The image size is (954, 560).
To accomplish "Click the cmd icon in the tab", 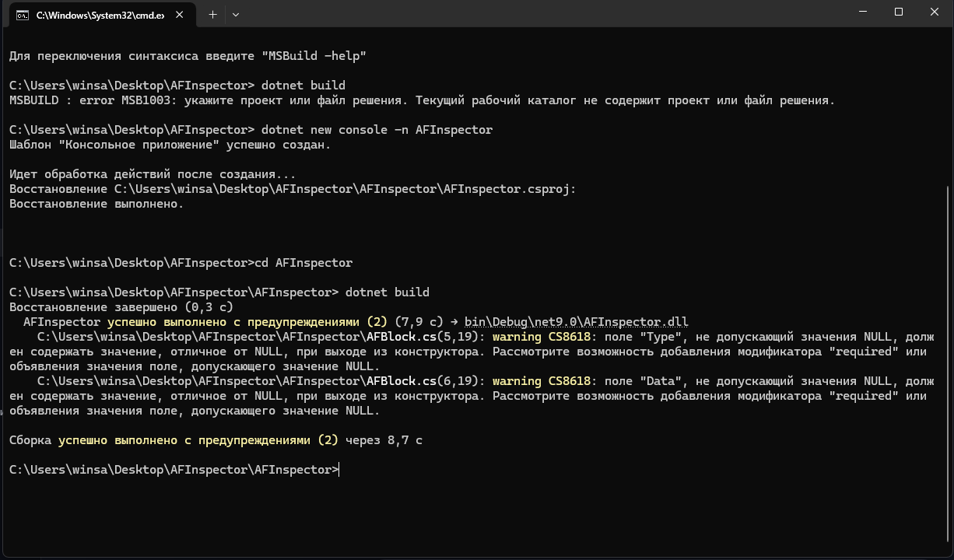I will (23, 15).
